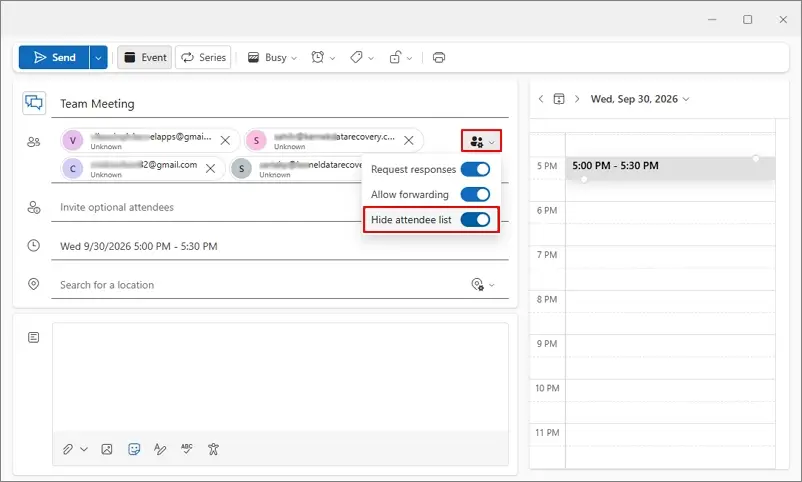Open the Wed, Sep 30, 2026 date picker
802x482 pixels.
640,99
